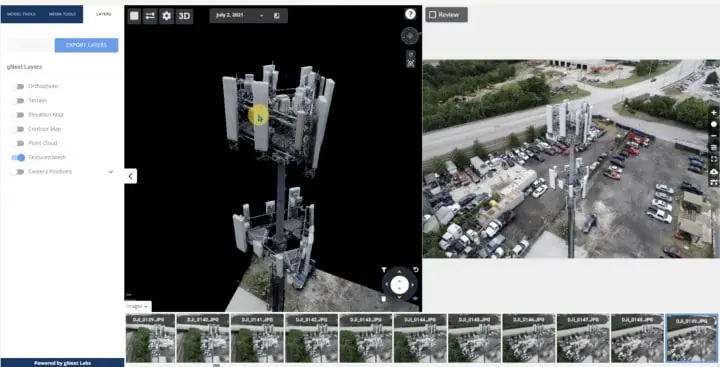Toggle the Elevation Map layer switch
Screen dimensions: 720x367
coord(18,115)
